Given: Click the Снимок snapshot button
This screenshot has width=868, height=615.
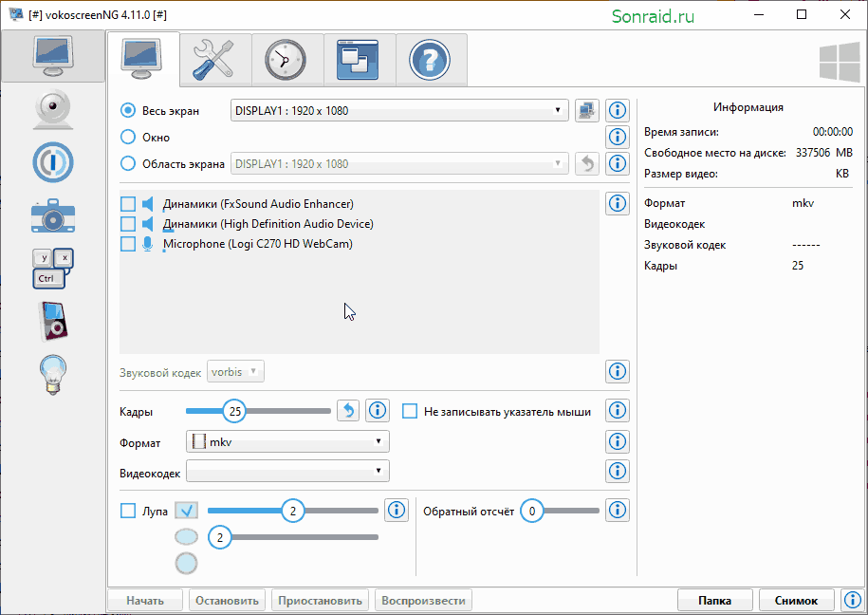Looking at the screenshot, I should coord(796,601).
